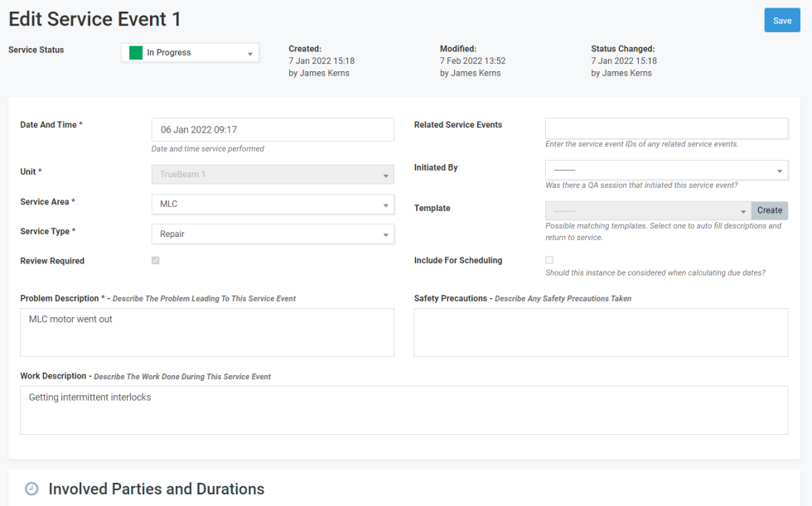Click the Problem Description text area
The image size is (812, 506).
(x=206, y=332)
